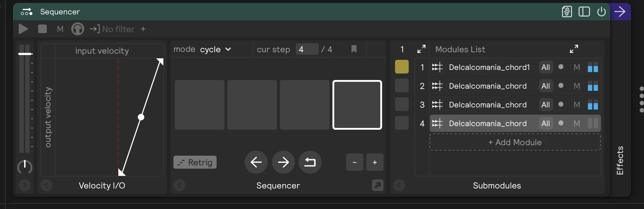Collapse Velocity I/O panel with left chevron
Image resolution: width=644 pixels, height=209 pixels.
(x=46, y=185)
